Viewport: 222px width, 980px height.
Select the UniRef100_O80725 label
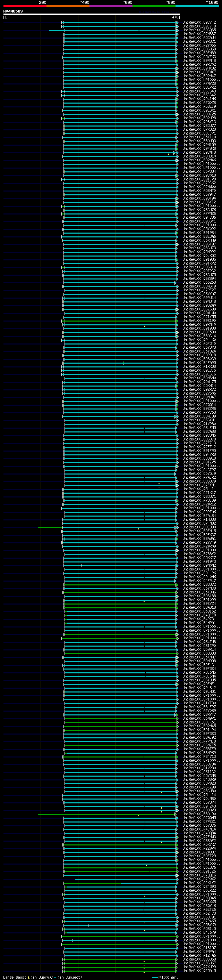199,114
